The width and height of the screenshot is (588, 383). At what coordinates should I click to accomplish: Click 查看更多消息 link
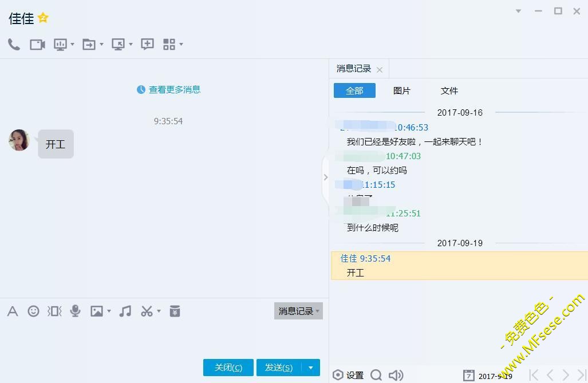pos(175,90)
